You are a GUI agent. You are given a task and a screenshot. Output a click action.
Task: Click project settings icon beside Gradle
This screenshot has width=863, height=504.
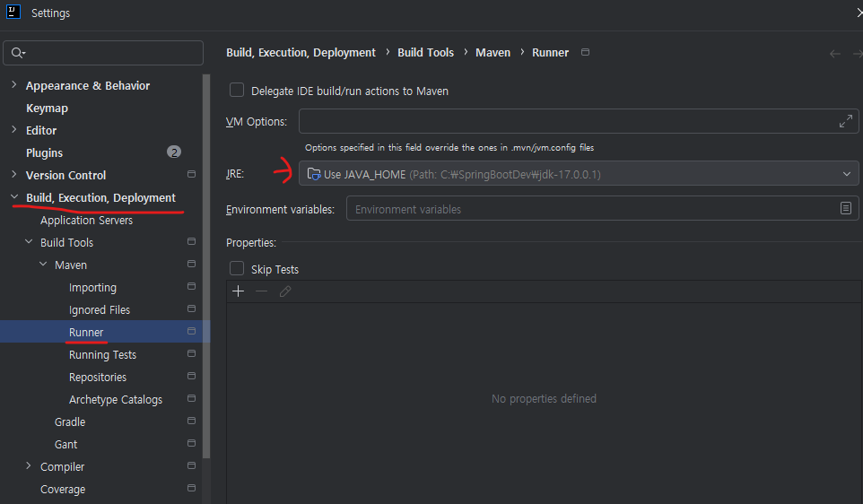[192, 421]
